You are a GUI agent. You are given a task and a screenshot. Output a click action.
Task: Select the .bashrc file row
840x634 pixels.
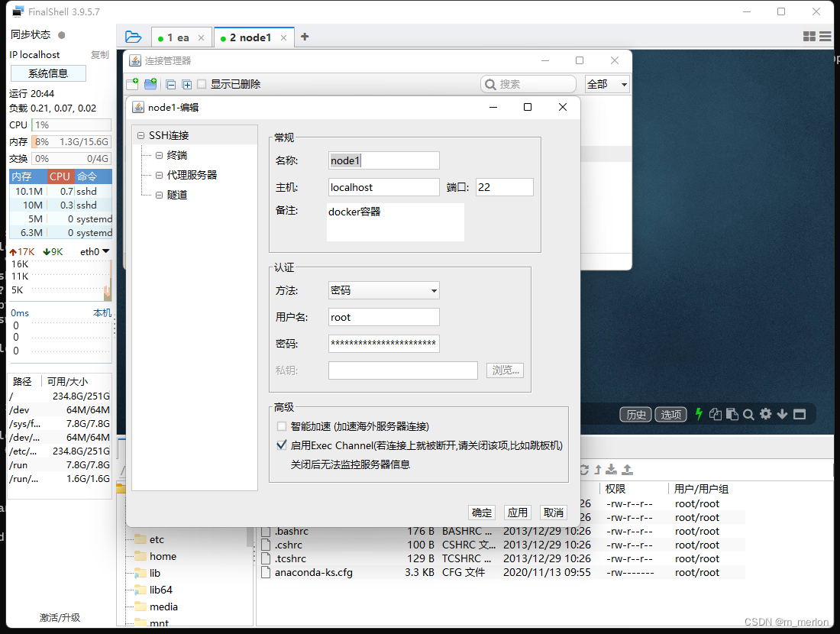(502, 532)
